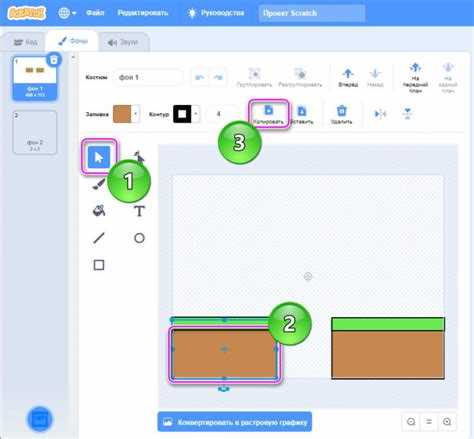The image size is (474, 439).
Task: Click the project name field
Action: 312,13
